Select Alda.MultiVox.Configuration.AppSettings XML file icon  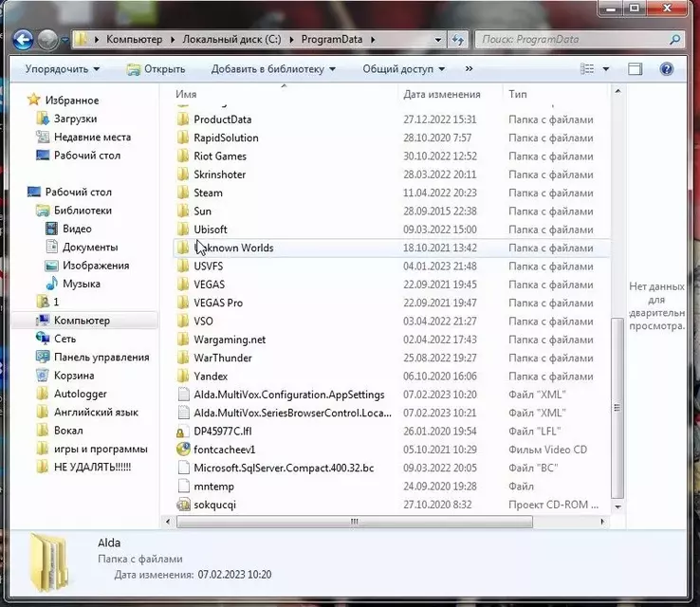tap(183, 395)
